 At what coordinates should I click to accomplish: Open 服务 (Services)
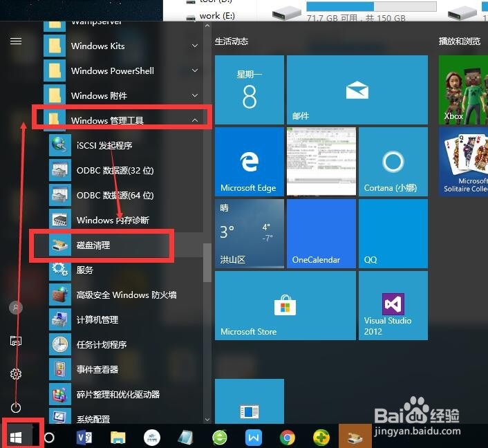pos(124,270)
